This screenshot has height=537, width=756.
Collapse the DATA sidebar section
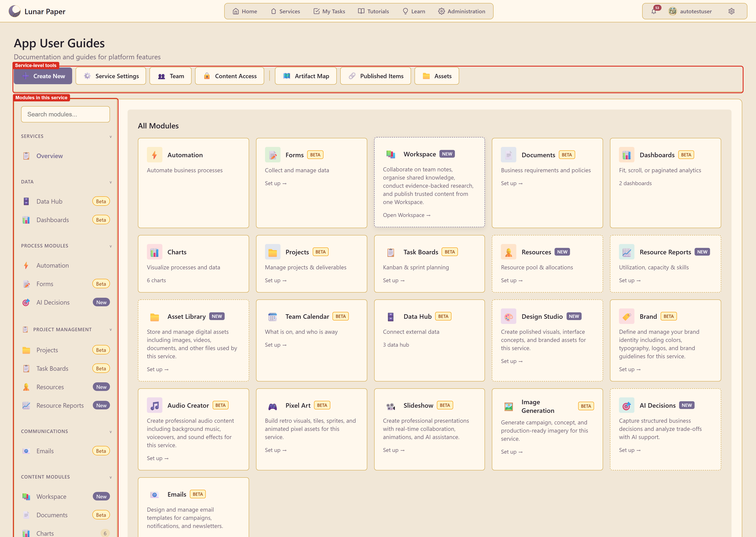[x=110, y=182]
